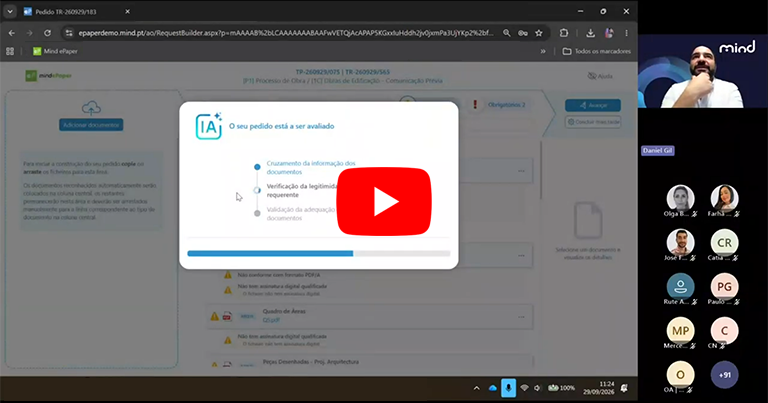Open the volume speaker tray icon
The width and height of the screenshot is (768, 403).
click(537, 388)
